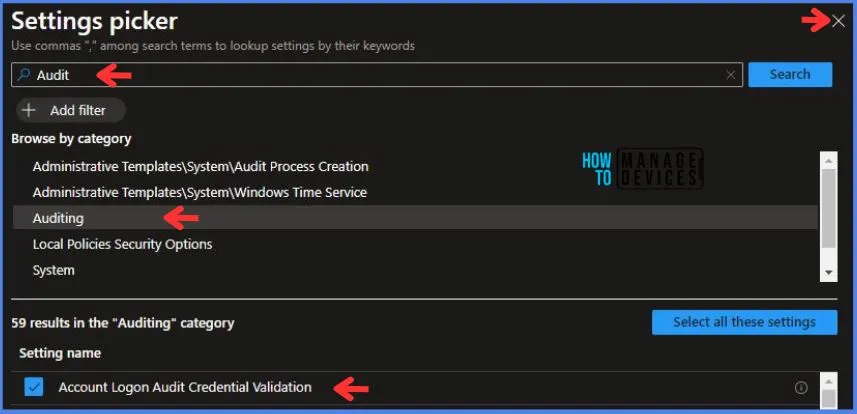The width and height of the screenshot is (857, 414).
Task: Click the Add filter button
Action: coord(71,110)
